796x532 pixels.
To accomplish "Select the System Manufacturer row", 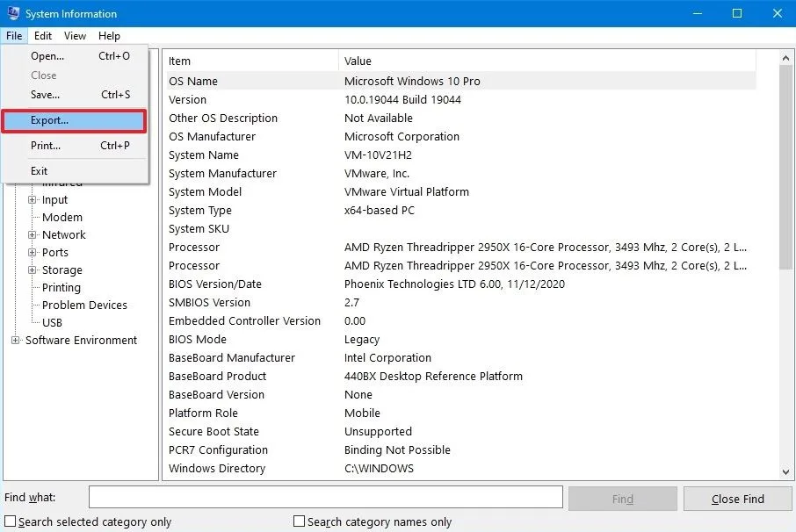I will [461, 174].
